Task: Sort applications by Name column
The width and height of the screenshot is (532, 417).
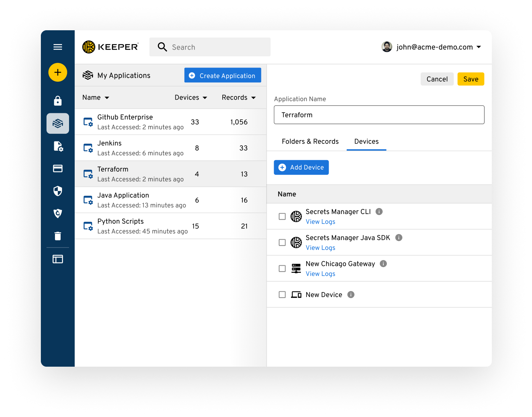Action: click(x=96, y=97)
